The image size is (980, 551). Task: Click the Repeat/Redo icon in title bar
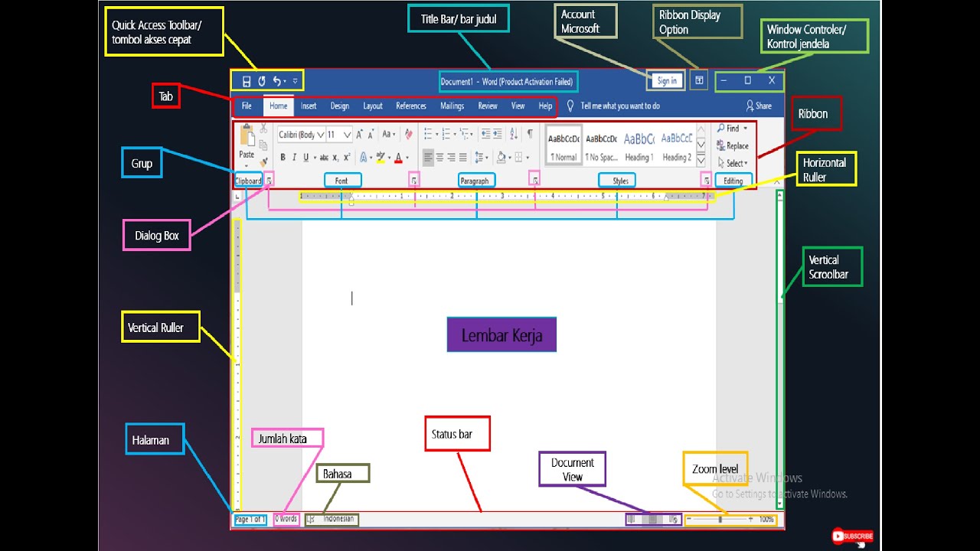coord(262,81)
